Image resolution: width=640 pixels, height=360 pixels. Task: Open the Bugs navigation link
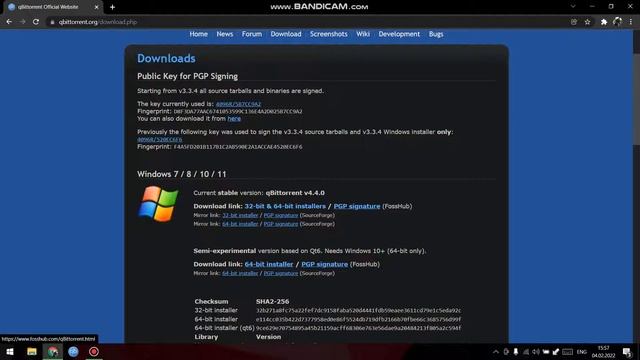pos(436,34)
